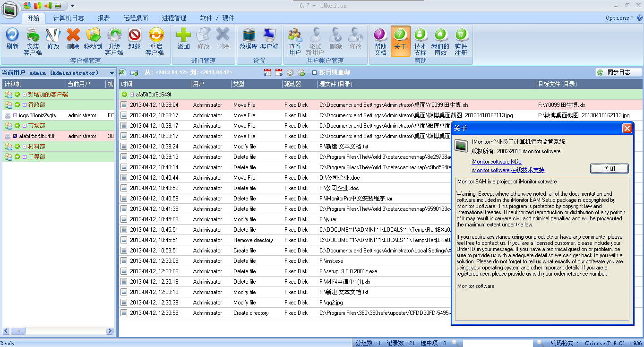
Task: Click the export to Excel icon
Action: tap(122, 72)
